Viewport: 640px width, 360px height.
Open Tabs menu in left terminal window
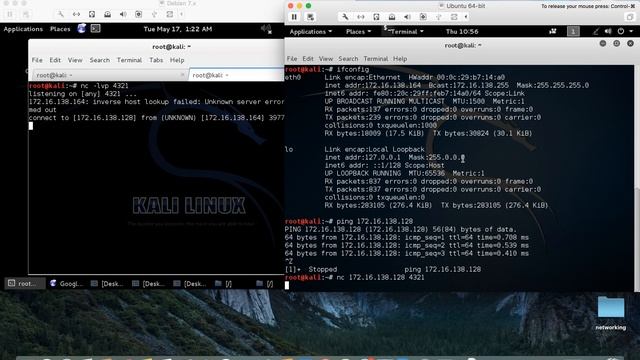(156, 60)
